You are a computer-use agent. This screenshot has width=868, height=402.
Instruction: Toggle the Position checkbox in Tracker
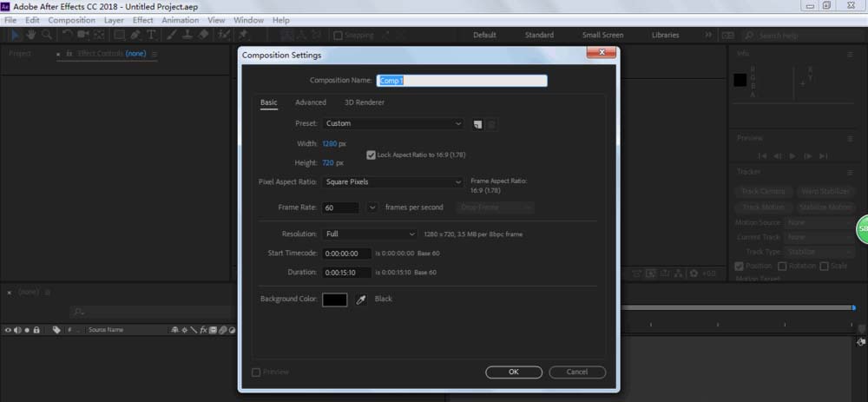[739, 267]
